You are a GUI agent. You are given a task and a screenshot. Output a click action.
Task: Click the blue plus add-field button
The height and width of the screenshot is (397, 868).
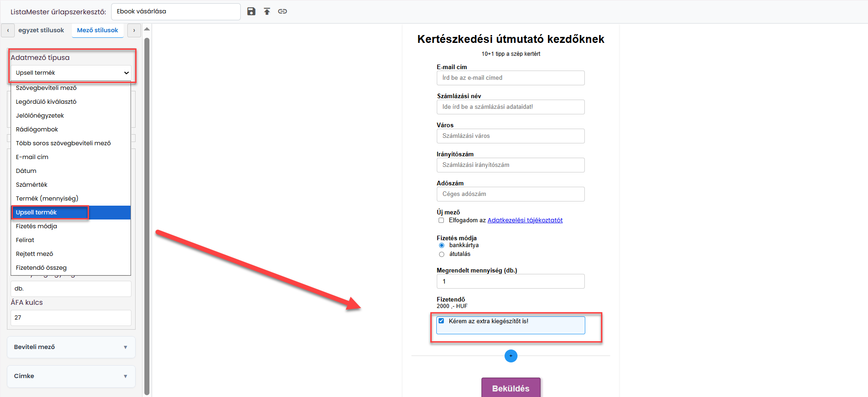pyautogui.click(x=511, y=356)
